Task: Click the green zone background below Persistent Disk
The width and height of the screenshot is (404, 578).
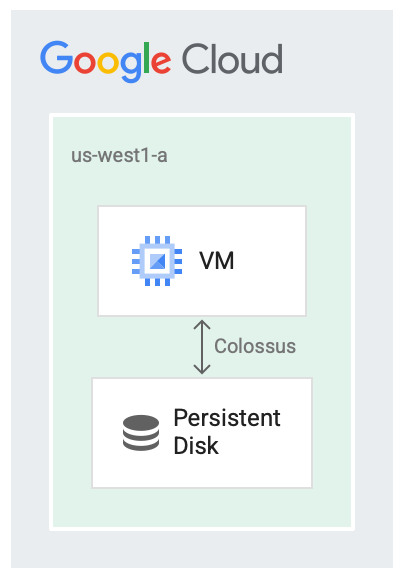Action: pyautogui.click(x=202, y=508)
